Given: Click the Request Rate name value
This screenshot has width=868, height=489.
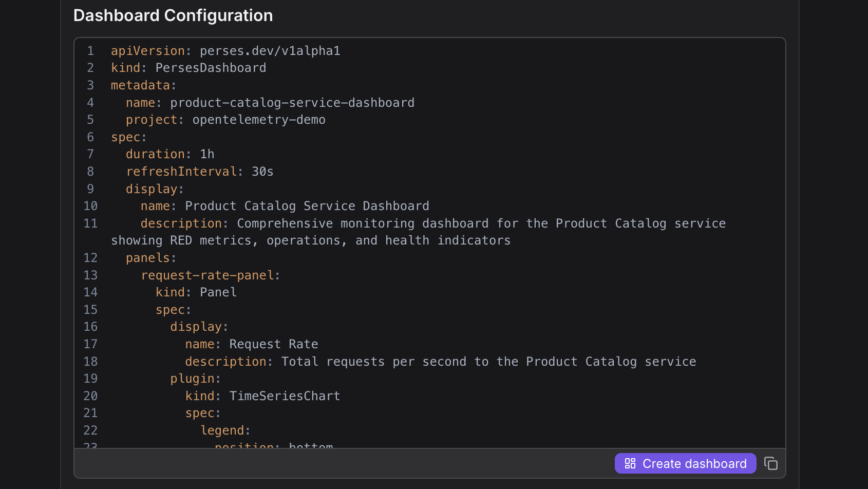Looking at the screenshot, I should 273,344.
